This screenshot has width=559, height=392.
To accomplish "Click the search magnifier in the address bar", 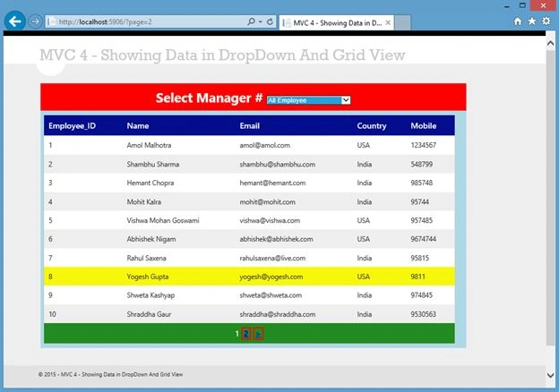I will pyautogui.click(x=252, y=21).
